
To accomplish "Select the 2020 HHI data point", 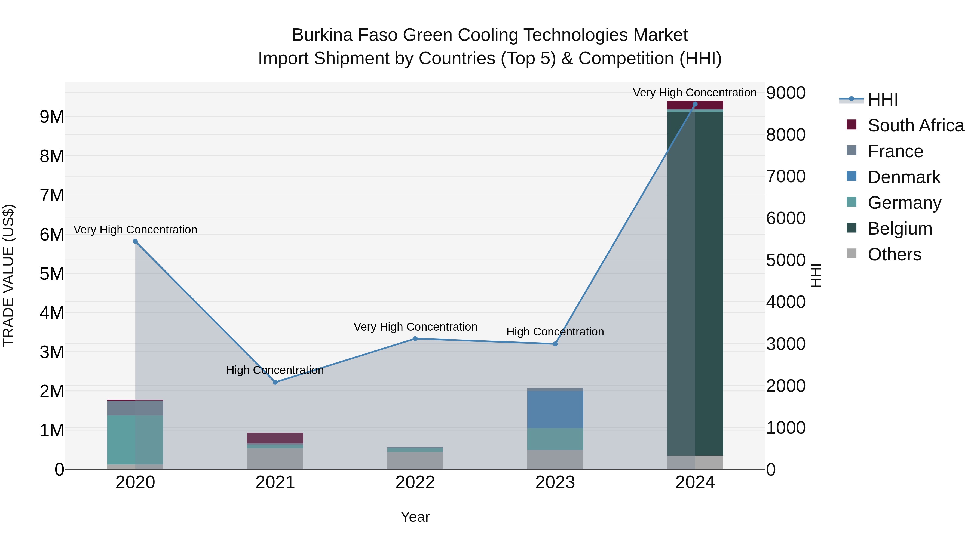I will coord(136,241).
